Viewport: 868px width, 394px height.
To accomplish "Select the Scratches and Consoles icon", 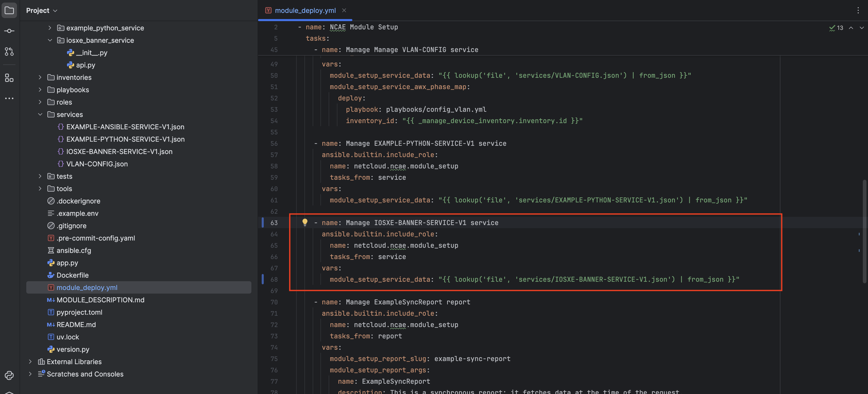I will (41, 374).
